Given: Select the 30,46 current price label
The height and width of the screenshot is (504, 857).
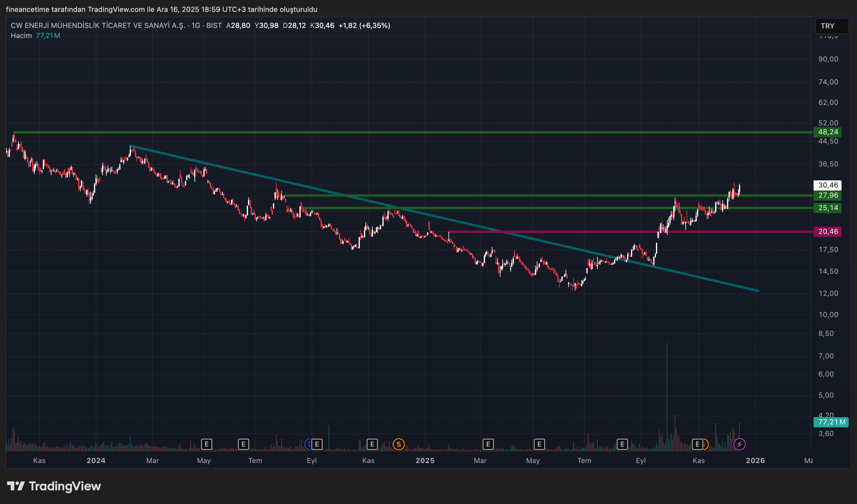Looking at the screenshot, I should pos(828,185).
